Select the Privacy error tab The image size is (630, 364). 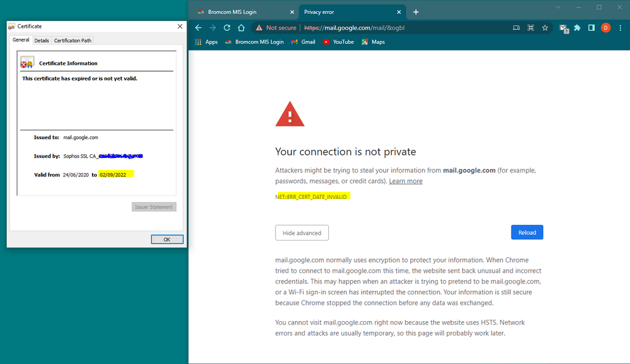tap(352, 12)
